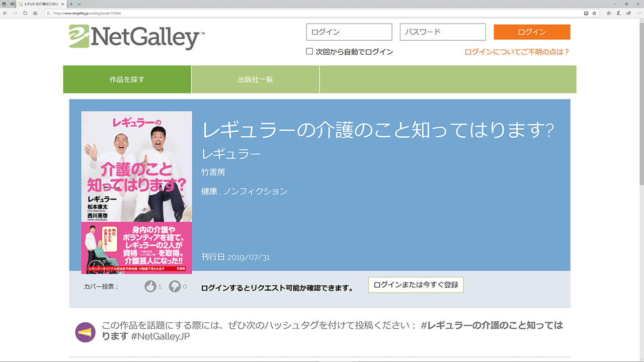
Task: Share this page via the share icon
Action: click(629, 13)
